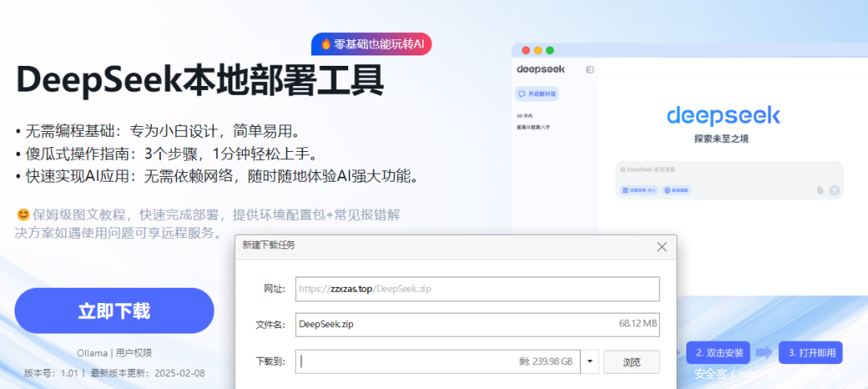Toggle the 联网搜索 web search chip
This screenshot has height=389, width=868.
click(677, 190)
